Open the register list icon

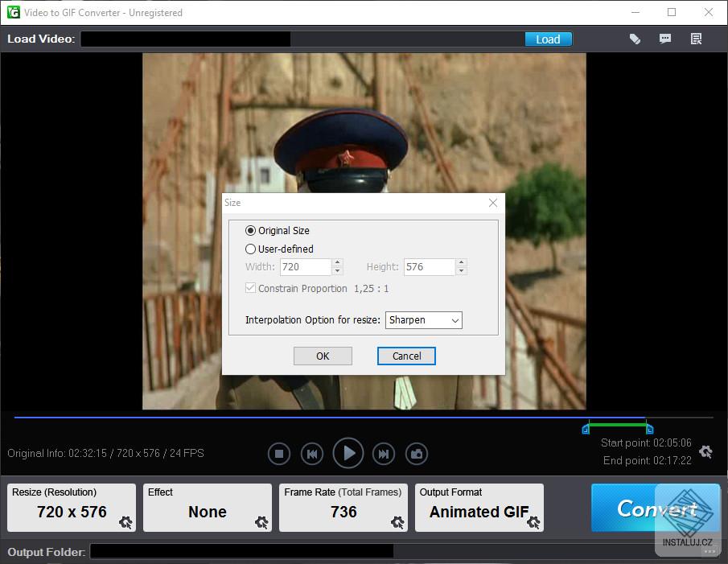pos(696,39)
